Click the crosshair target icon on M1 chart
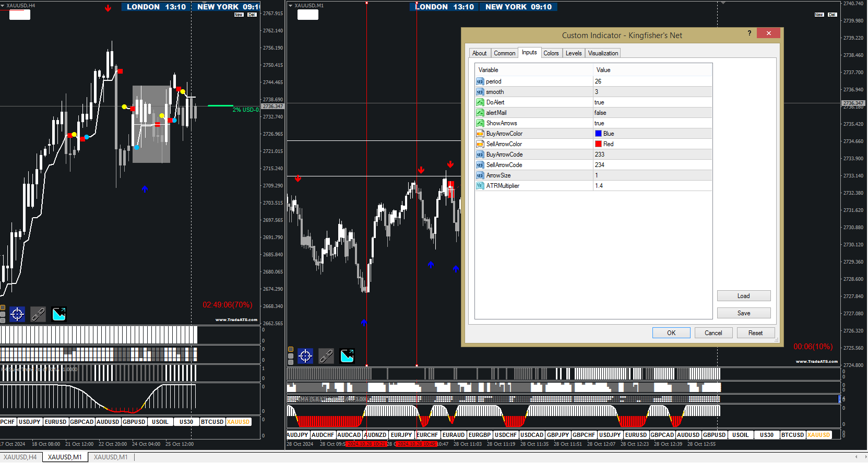The height and width of the screenshot is (463, 868). click(305, 356)
